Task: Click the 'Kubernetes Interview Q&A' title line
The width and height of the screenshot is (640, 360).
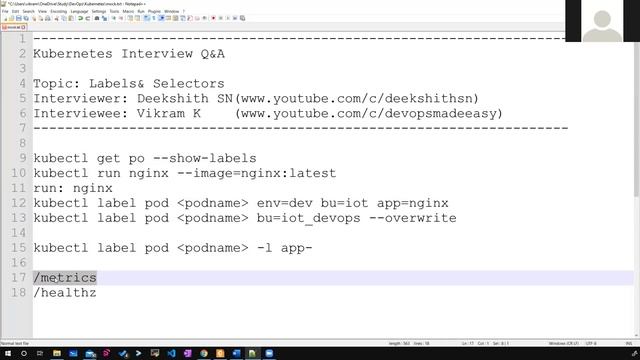Action: pos(129,54)
